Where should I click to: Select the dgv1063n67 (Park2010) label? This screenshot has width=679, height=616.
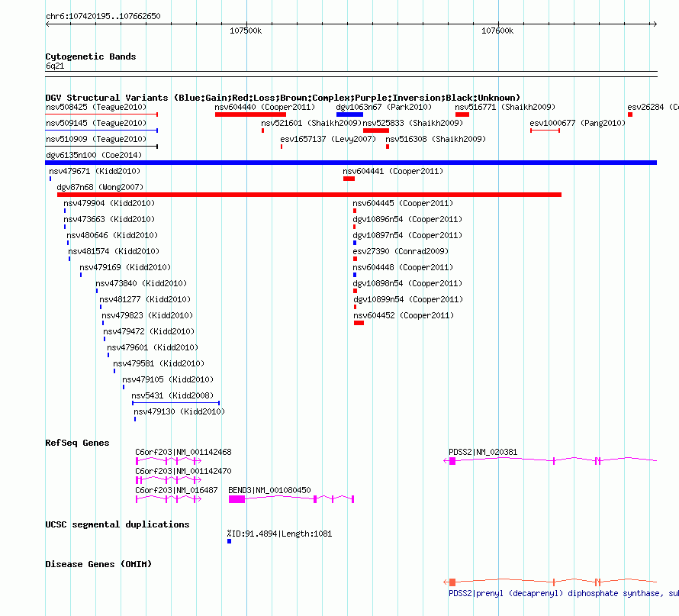click(384, 107)
